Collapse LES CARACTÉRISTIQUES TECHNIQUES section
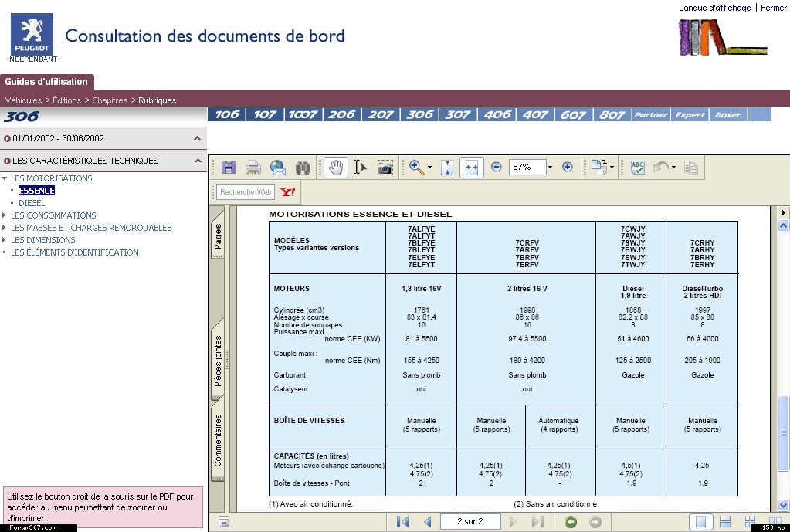This screenshot has height=532, width=790. [x=198, y=161]
